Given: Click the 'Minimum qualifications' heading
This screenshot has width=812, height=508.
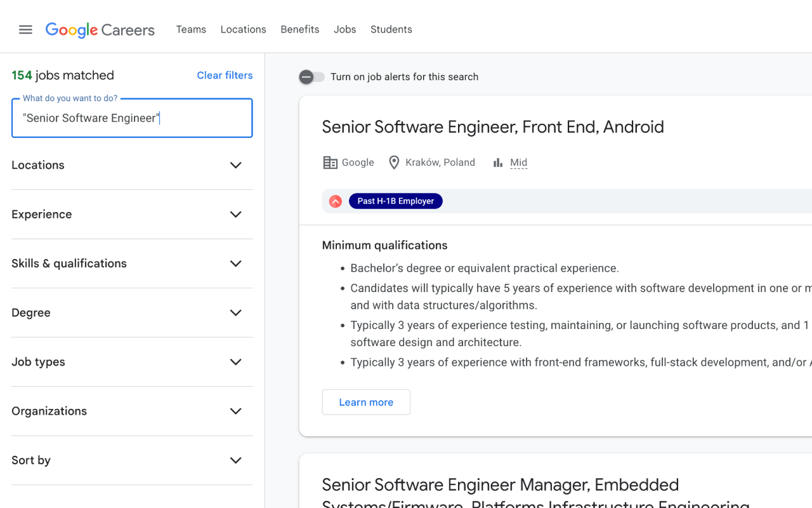Looking at the screenshot, I should 384,246.
